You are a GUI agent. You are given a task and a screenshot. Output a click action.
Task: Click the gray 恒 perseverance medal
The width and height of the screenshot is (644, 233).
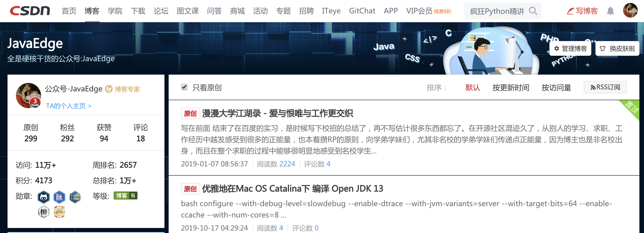[x=44, y=212]
